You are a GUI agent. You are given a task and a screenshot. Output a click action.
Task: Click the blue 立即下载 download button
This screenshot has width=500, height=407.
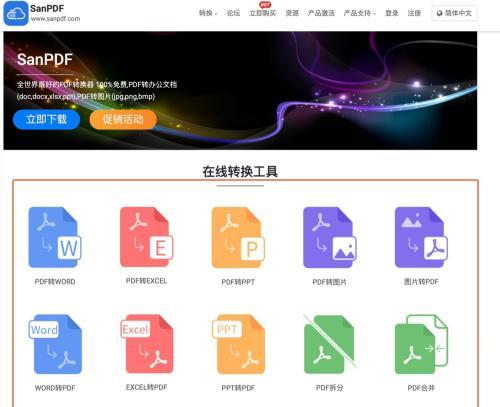tap(47, 119)
